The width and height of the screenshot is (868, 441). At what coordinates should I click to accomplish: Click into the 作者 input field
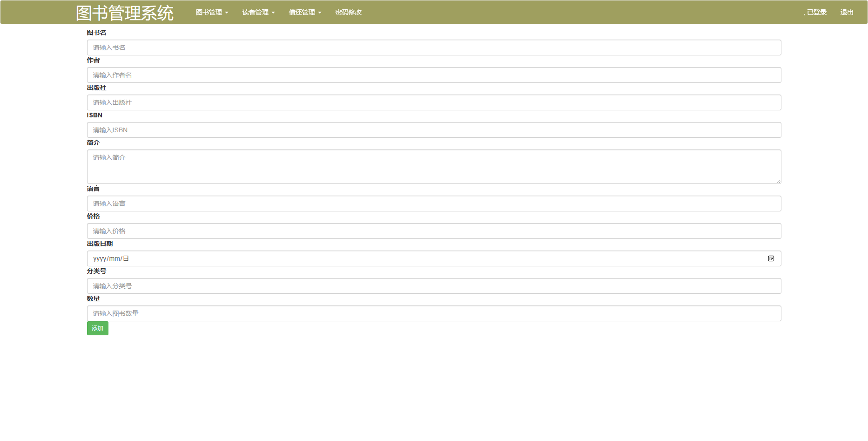coord(434,75)
